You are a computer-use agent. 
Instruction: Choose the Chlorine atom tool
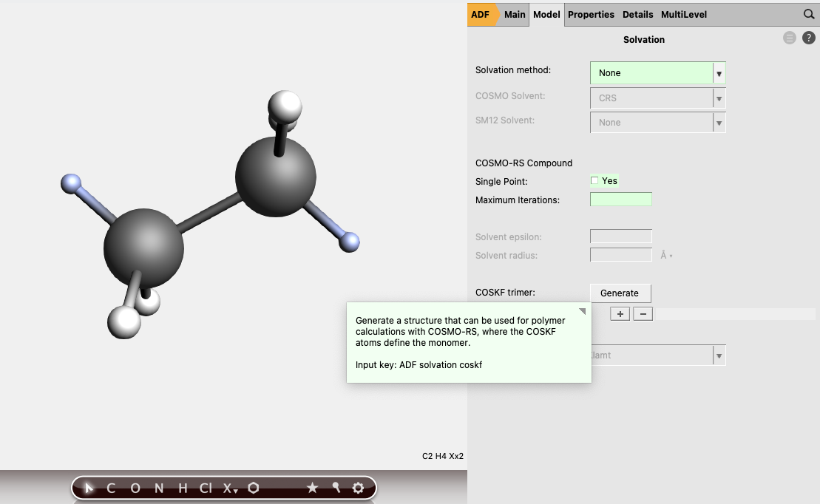[x=206, y=488]
